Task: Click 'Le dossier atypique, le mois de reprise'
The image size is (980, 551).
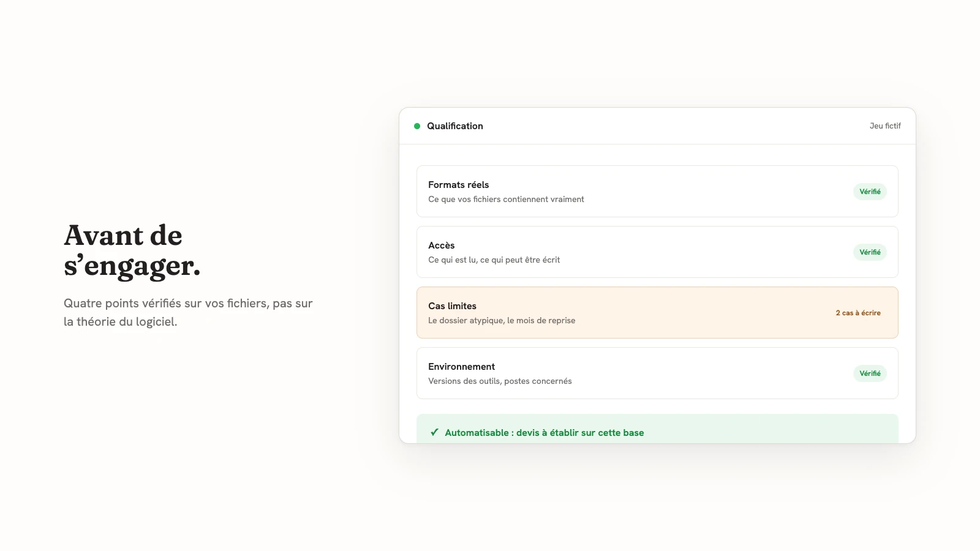Action: coord(502,321)
